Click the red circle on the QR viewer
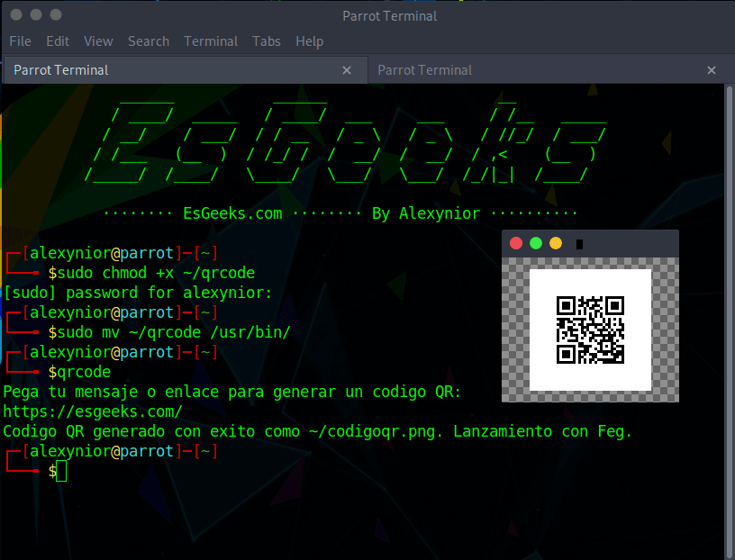 pos(515,242)
